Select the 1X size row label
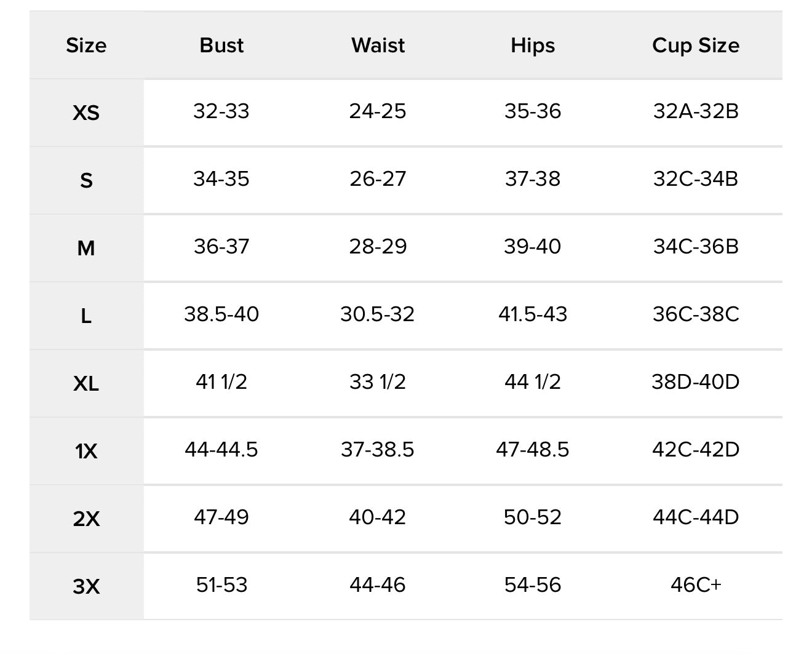Viewport: 812px width, 654px height. coord(86,451)
